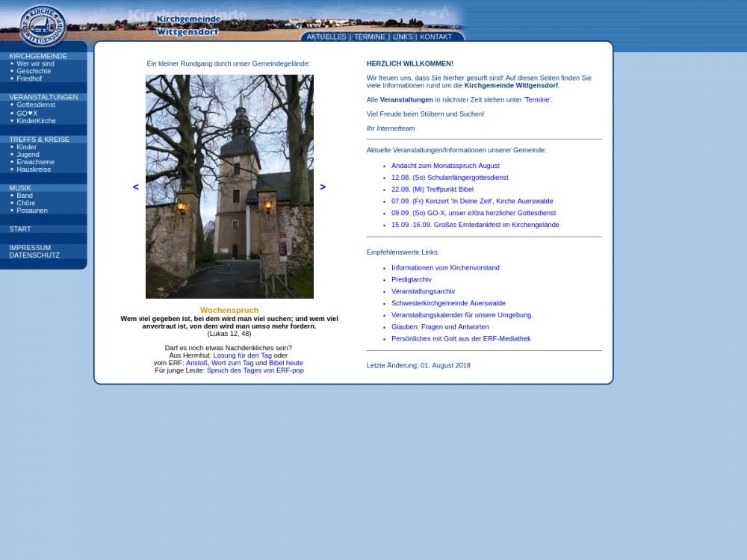Select 'Wer wir sind' in sidebar

tap(35, 63)
